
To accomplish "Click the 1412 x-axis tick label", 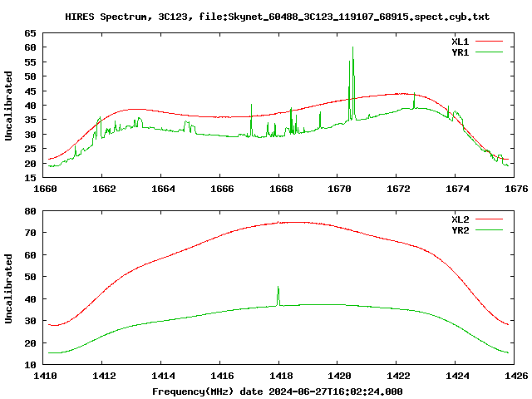I will 104,376.
